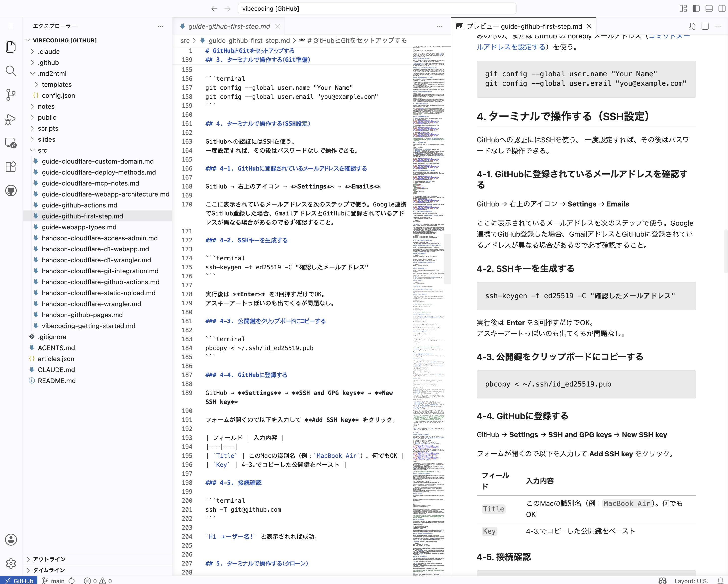Click the GitHub remote indicator in status bar

[x=19, y=580]
